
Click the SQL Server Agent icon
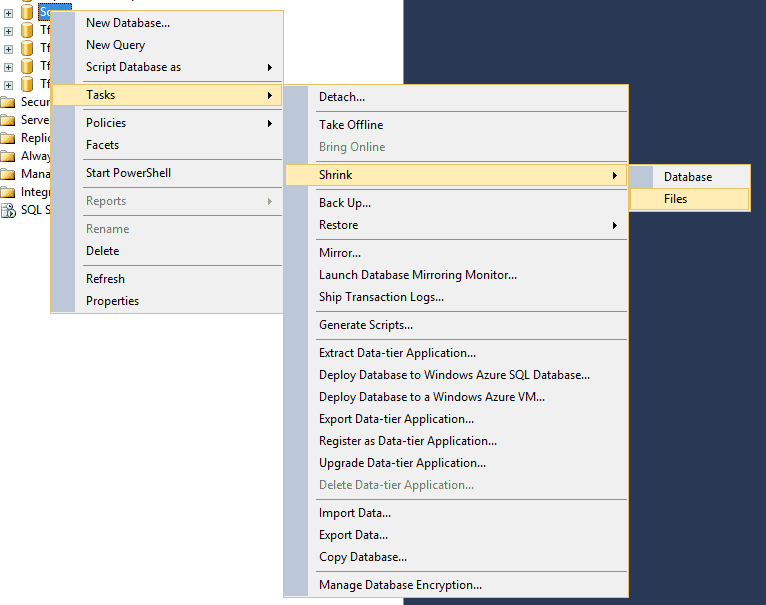coord(8,210)
